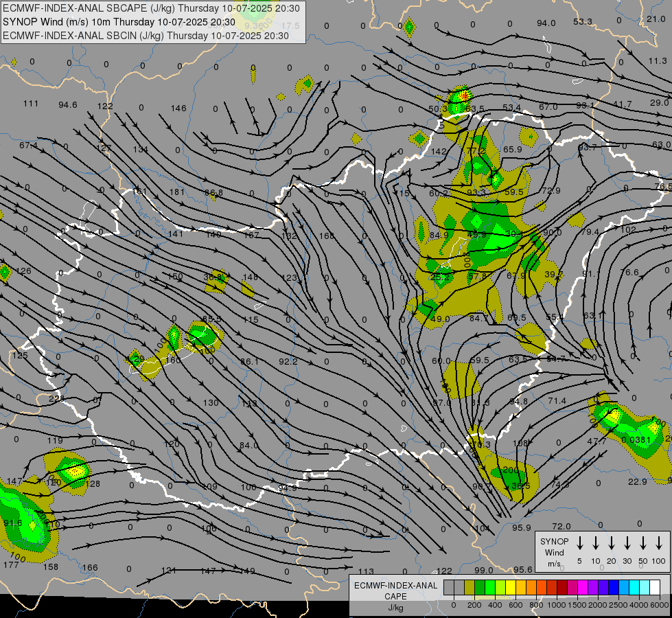Click the 20 m/s arrow in wind legend
The width and height of the screenshot is (672, 618).
pyautogui.click(x=611, y=543)
